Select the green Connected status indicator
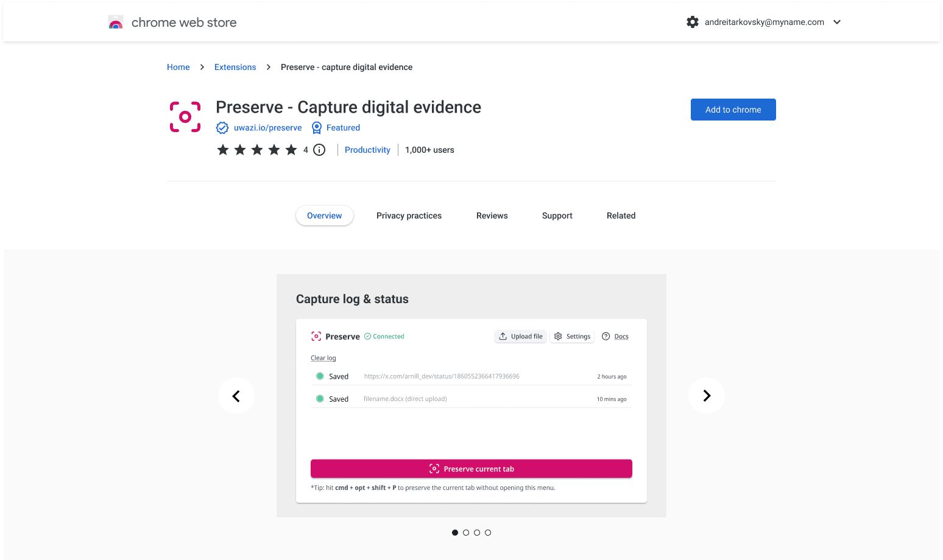The height and width of the screenshot is (560, 943). tap(384, 337)
